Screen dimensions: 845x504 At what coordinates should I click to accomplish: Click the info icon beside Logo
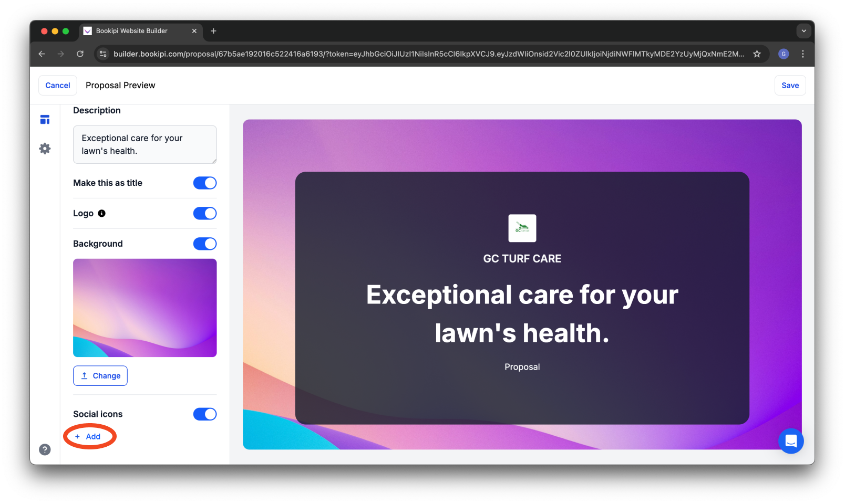(x=102, y=213)
